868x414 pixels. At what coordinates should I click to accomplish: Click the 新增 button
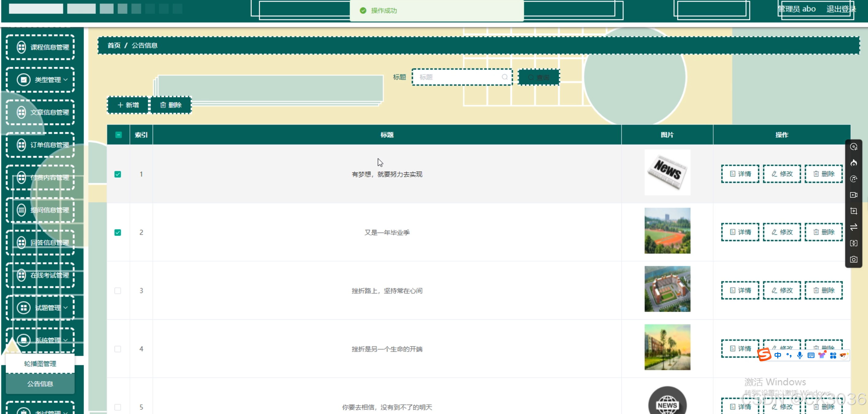click(128, 105)
